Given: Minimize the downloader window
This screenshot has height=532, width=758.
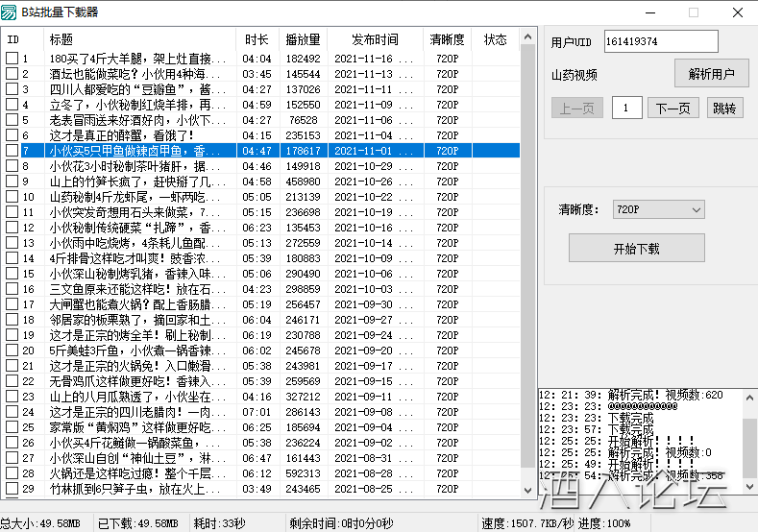Looking at the screenshot, I should (648, 12).
